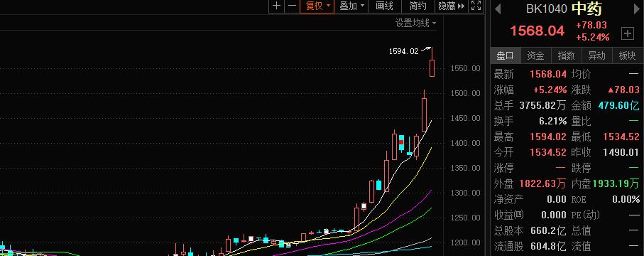This screenshot has width=644, height=256.
Task: Click the BK1040 中药 stock title
Action: click(x=564, y=9)
